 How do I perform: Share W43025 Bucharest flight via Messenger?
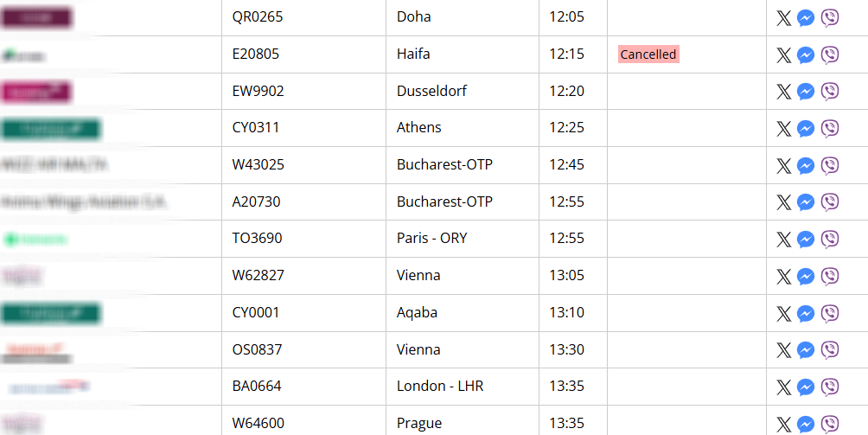pyautogui.click(x=806, y=165)
